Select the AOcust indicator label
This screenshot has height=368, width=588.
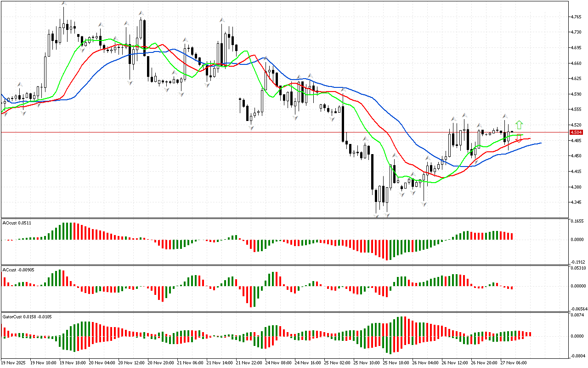tap(17, 223)
